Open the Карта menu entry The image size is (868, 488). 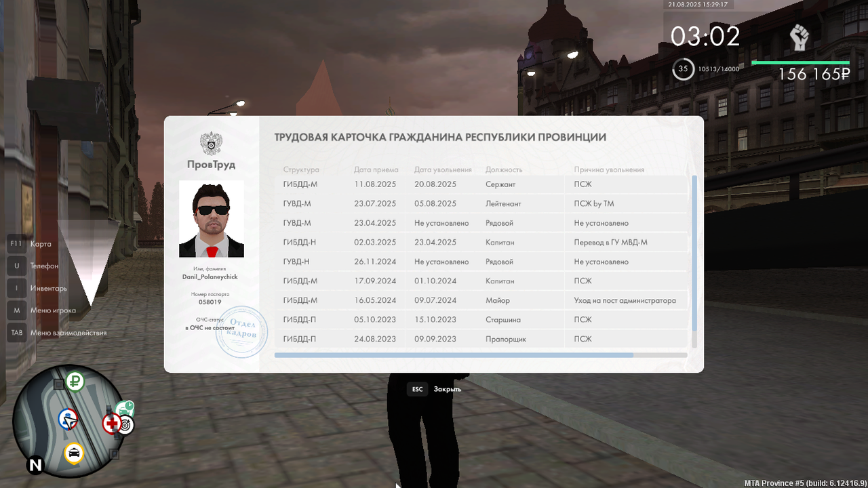pos(41,244)
